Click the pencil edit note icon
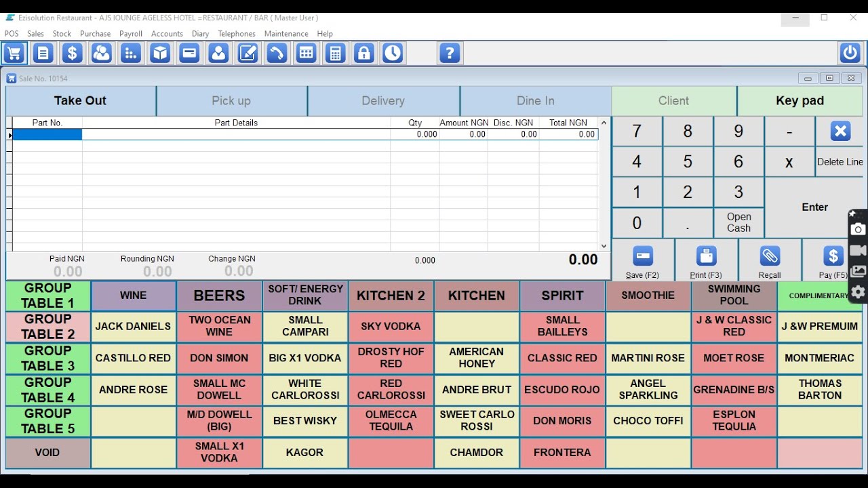868x488 pixels. point(248,53)
